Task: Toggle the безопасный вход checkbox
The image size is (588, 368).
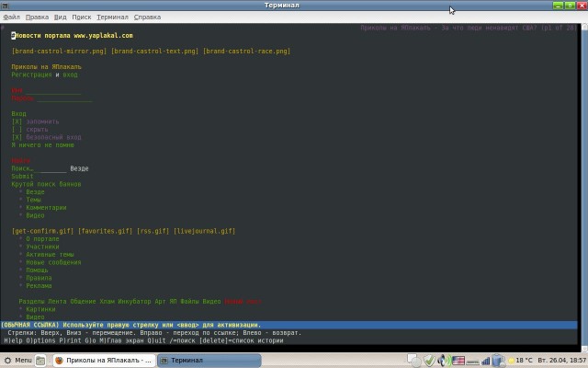Action: 17,137
